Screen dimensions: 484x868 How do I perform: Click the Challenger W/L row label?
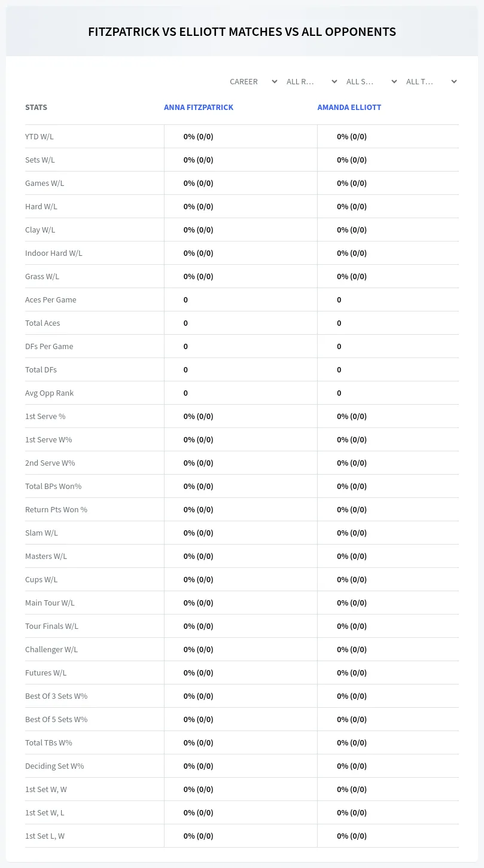[x=51, y=649]
